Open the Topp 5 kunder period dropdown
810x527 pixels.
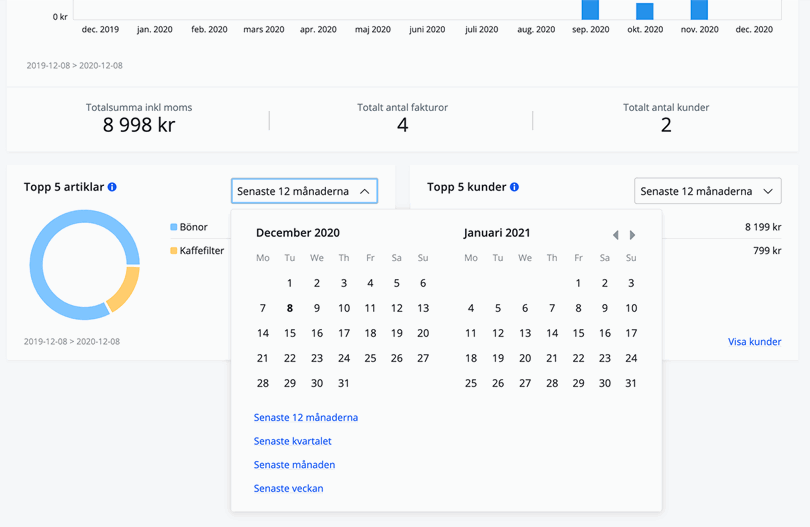[x=707, y=191]
